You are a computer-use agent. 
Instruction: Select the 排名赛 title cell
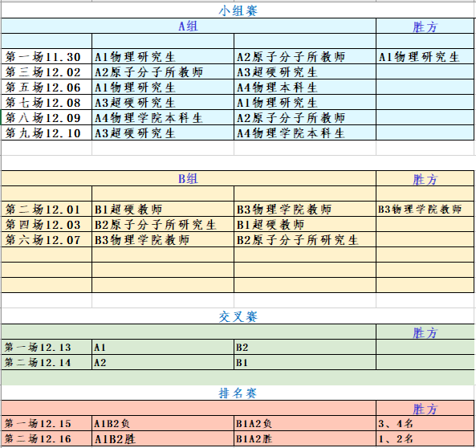(x=238, y=393)
